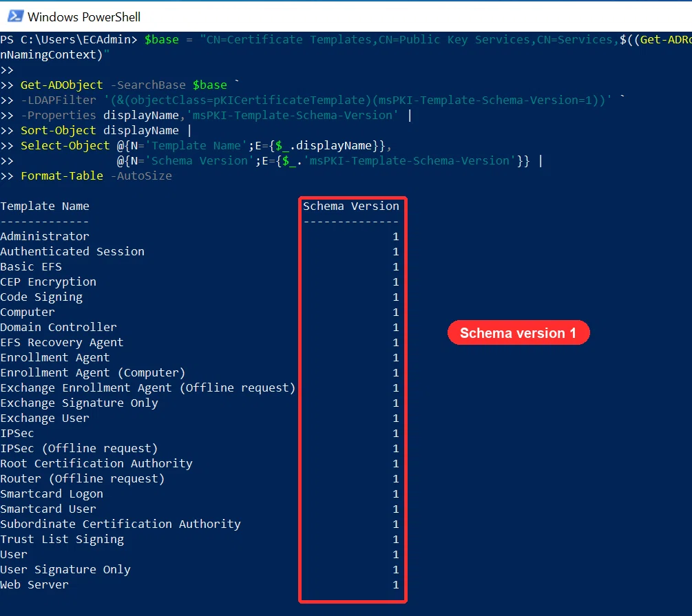Click the schema version value for Administrator

pos(396,237)
